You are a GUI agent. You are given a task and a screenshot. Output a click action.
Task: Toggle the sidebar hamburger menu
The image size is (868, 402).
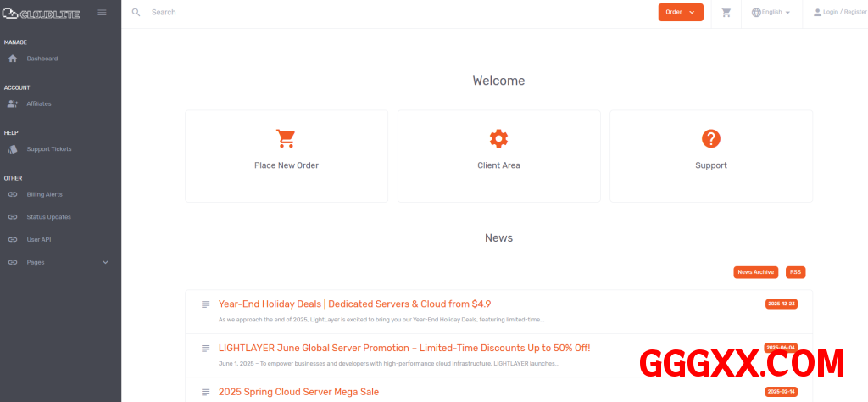102,13
